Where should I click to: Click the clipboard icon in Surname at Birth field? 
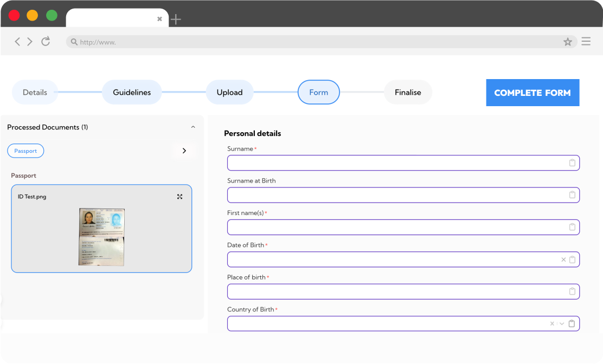[x=572, y=195]
